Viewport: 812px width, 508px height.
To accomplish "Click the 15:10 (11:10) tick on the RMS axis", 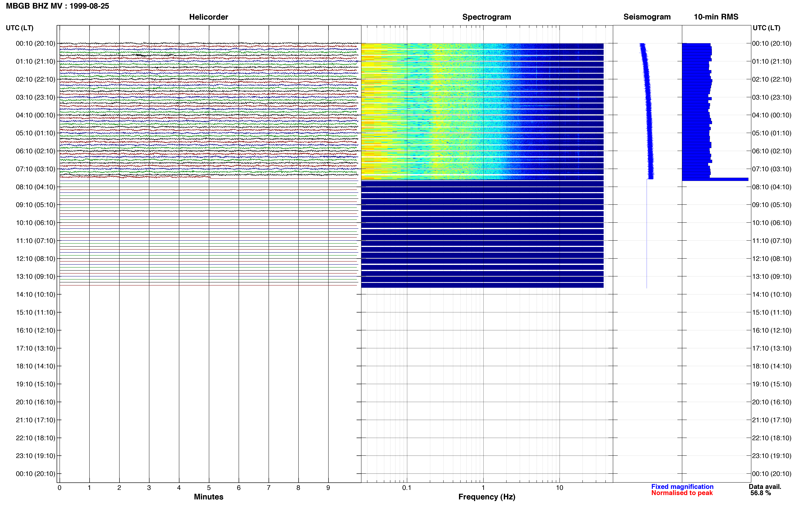I will pos(772,313).
